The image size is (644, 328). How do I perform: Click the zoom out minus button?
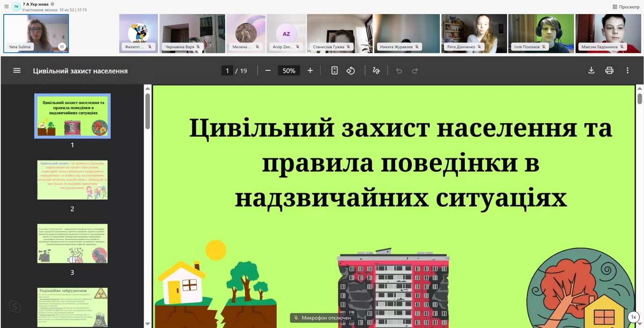268,71
